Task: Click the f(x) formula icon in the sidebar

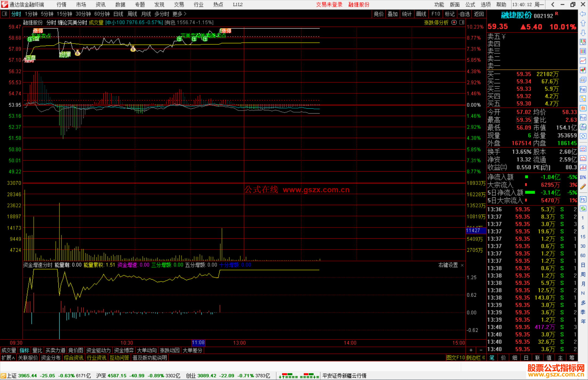Action: tap(583, 127)
